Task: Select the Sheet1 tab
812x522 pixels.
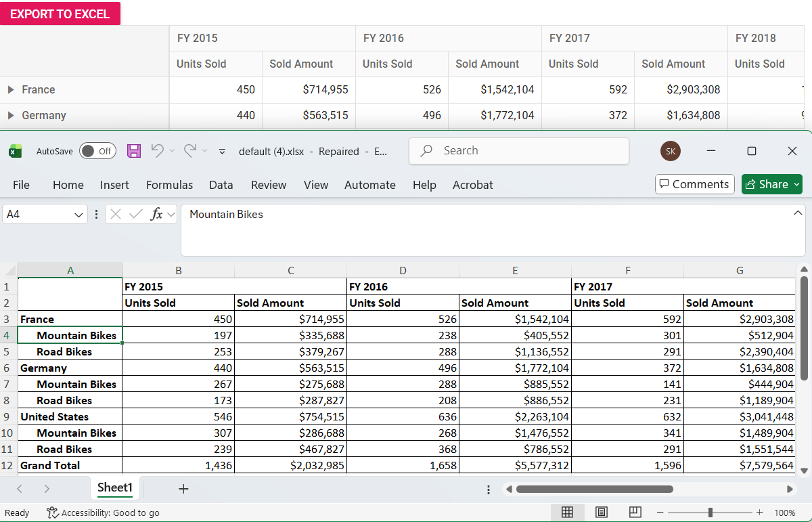Action: pos(114,487)
